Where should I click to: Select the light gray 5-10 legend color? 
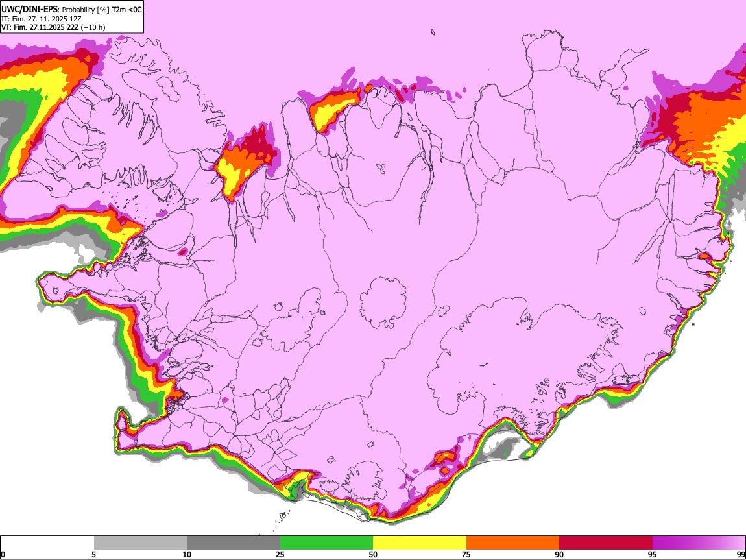click(x=140, y=542)
